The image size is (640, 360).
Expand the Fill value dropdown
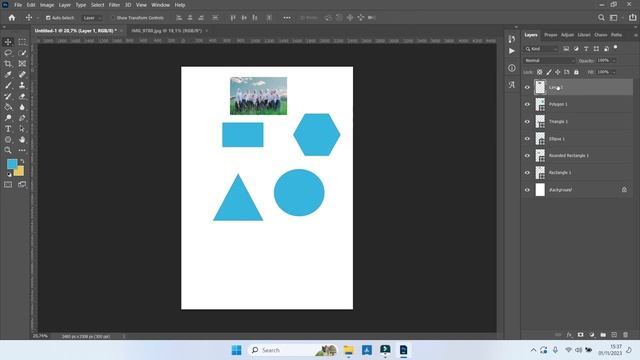click(x=614, y=72)
